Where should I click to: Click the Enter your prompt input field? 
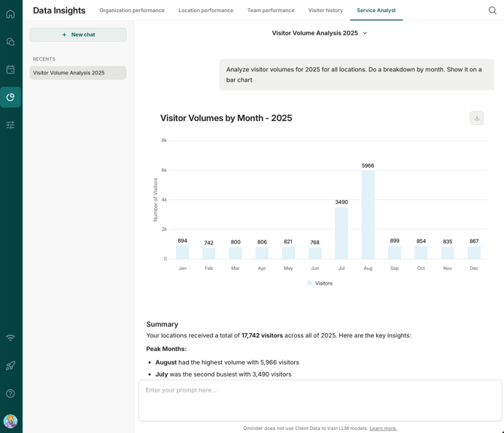point(320,400)
